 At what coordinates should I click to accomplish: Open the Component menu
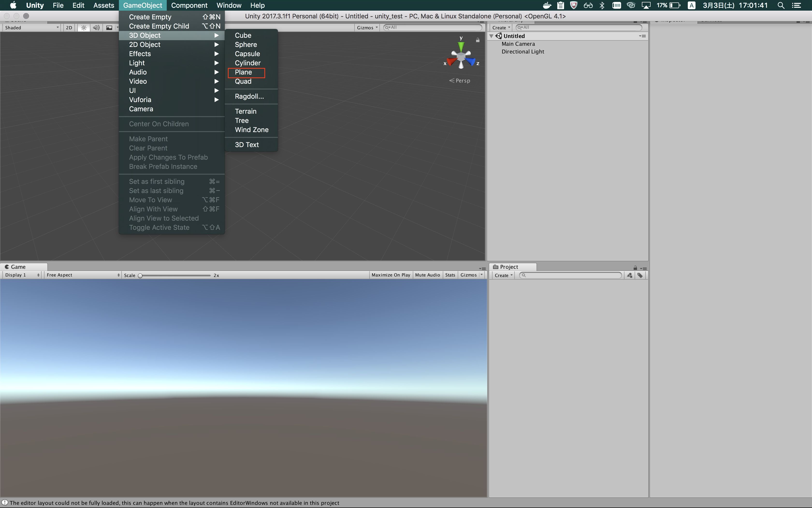pos(189,5)
